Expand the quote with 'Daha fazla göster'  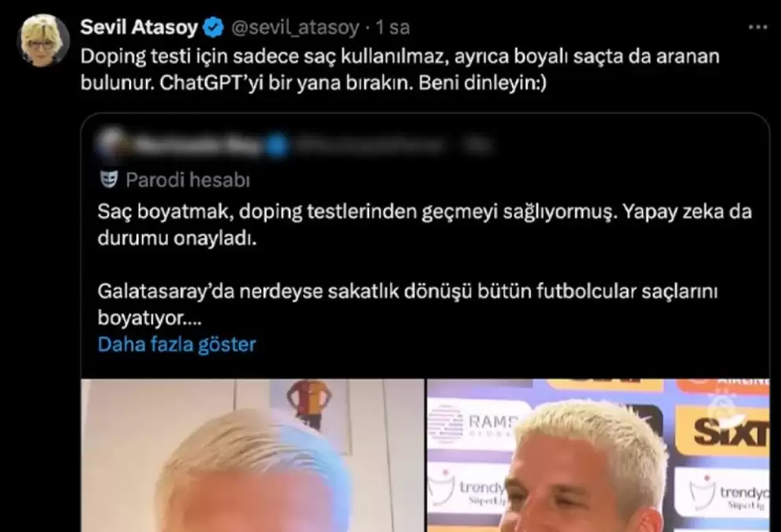coord(177,344)
